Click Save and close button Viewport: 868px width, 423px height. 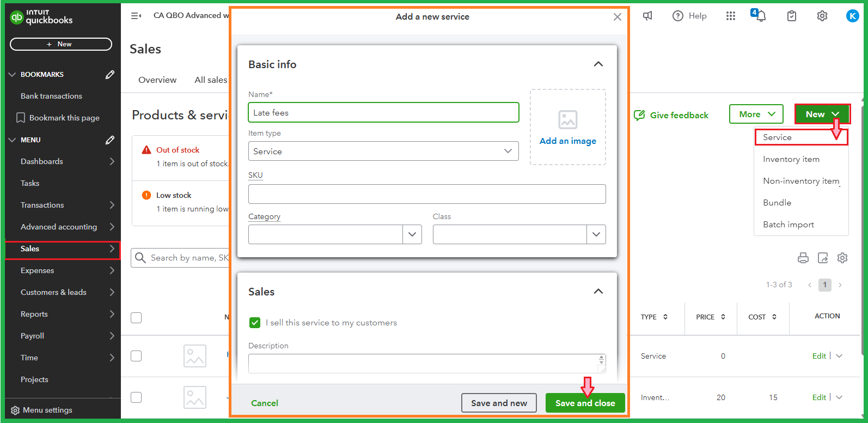pyautogui.click(x=585, y=403)
